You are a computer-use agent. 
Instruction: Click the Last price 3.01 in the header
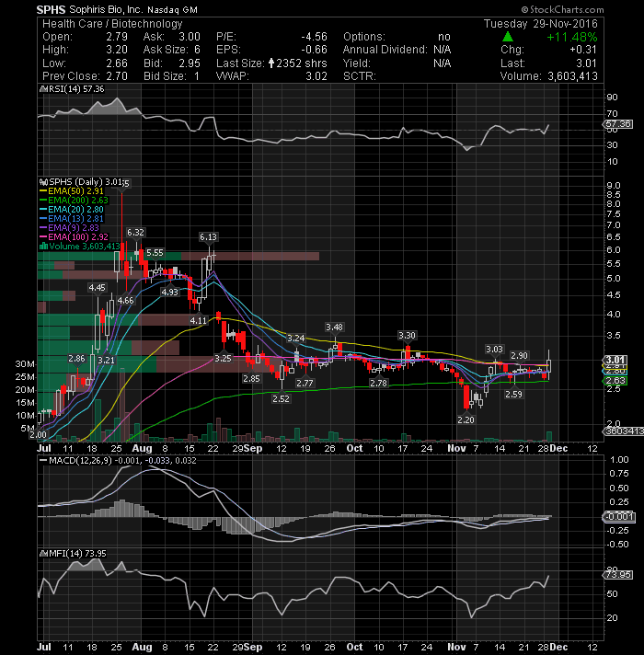(586, 63)
